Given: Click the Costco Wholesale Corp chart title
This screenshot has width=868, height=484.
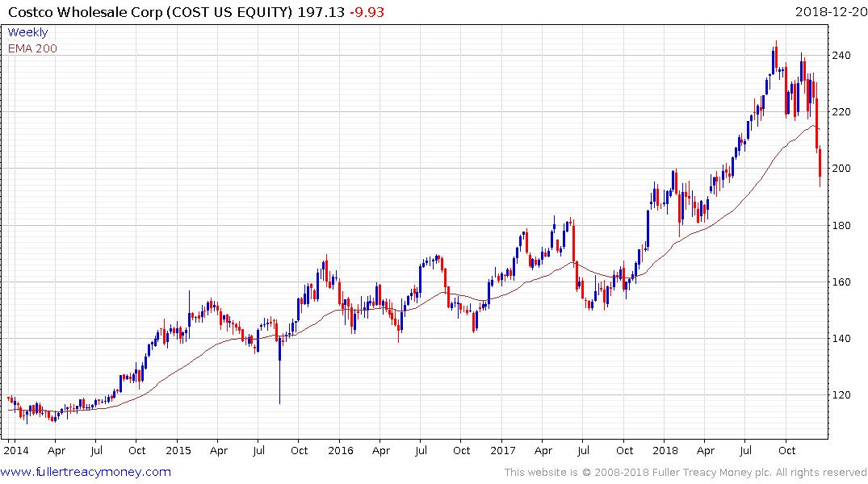Looking at the screenshot, I should point(150,12).
